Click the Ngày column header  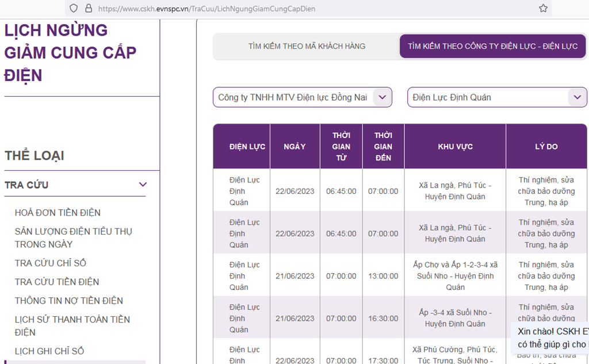(x=295, y=147)
